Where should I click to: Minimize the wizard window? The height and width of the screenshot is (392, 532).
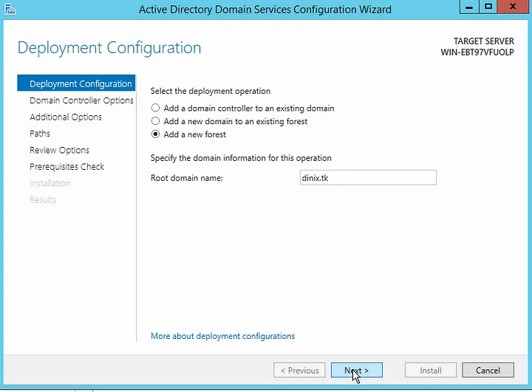pos(469,7)
